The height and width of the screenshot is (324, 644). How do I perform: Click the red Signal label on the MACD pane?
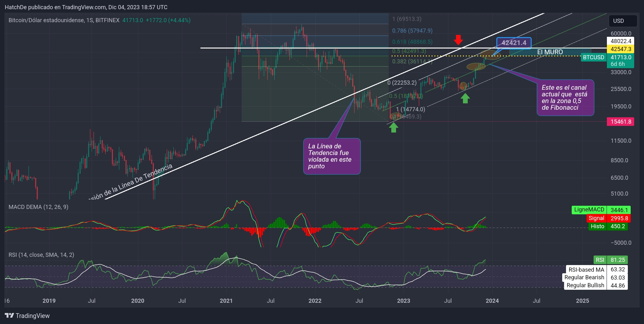click(596, 218)
